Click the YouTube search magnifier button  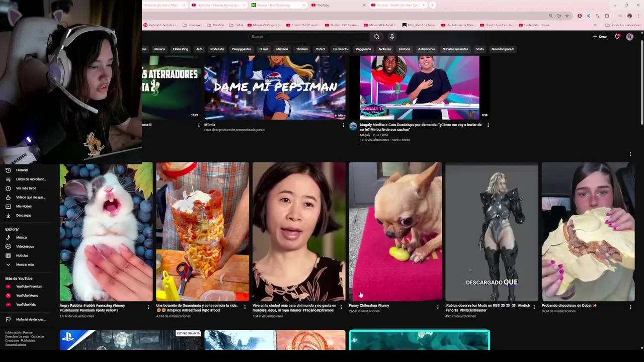tap(376, 36)
